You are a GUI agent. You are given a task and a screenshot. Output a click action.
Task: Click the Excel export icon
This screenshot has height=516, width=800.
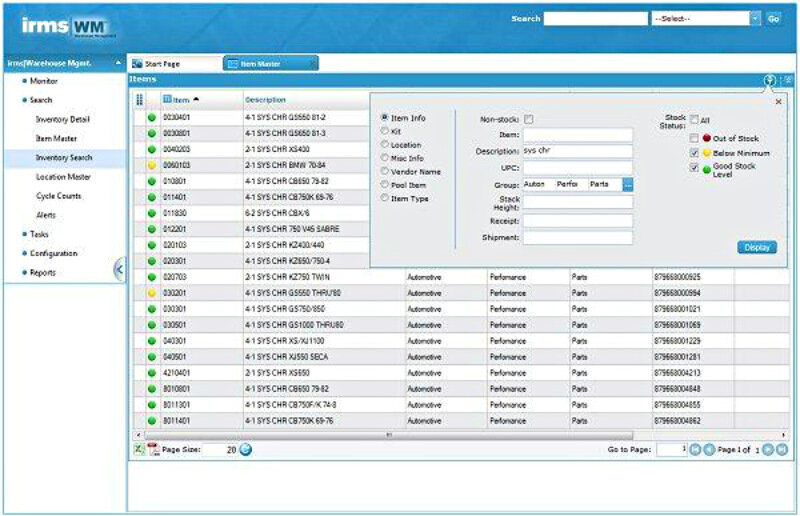point(139,450)
